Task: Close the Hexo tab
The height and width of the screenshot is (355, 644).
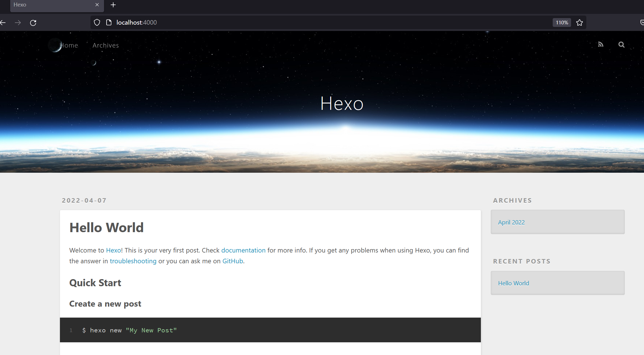Action: click(x=97, y=5)
